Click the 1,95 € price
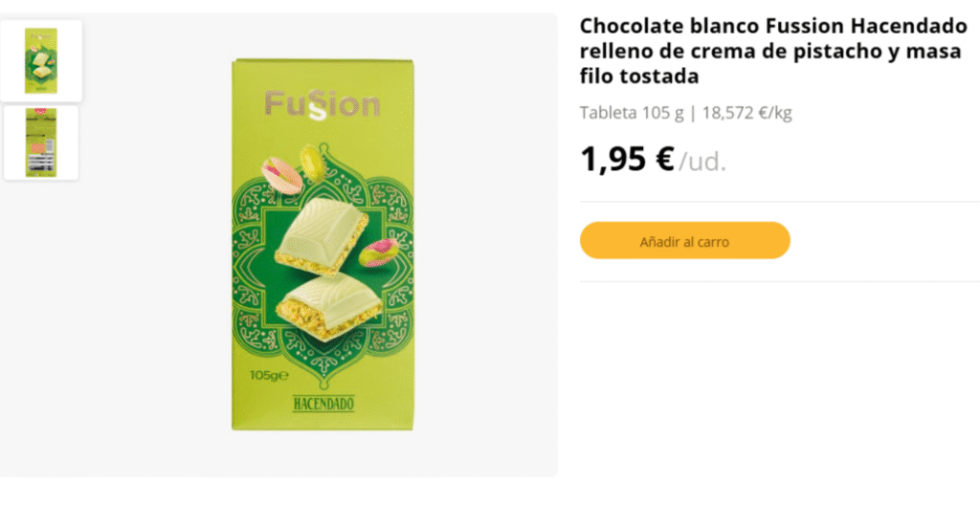Viewport: 980px width, 505px height. click(627, 159)
